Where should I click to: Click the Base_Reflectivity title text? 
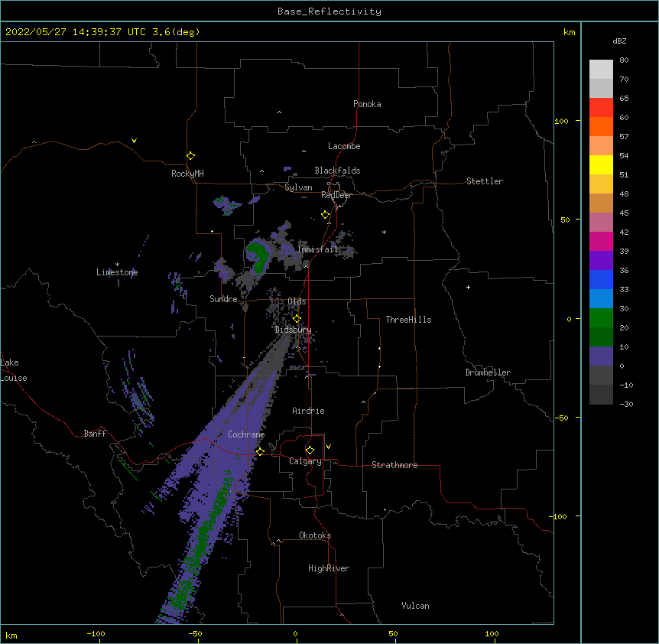click(329, 11)
